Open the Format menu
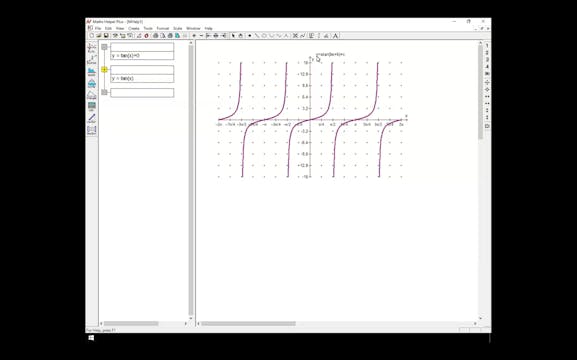Viewport: 577px width, 360px height. pyautogui.click(x=163, y=28)
